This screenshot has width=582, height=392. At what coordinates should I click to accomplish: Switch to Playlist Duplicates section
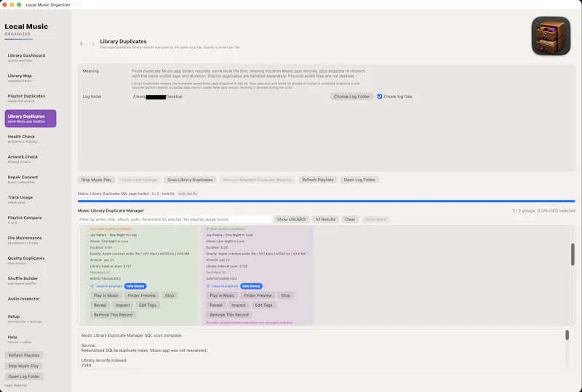[x=31, y=98]
